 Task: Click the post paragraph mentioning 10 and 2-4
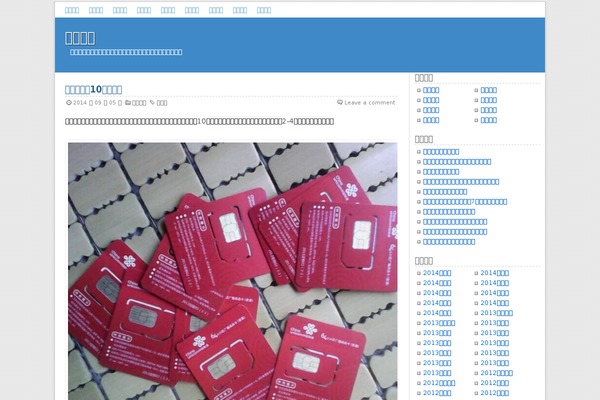click(199, 121)
